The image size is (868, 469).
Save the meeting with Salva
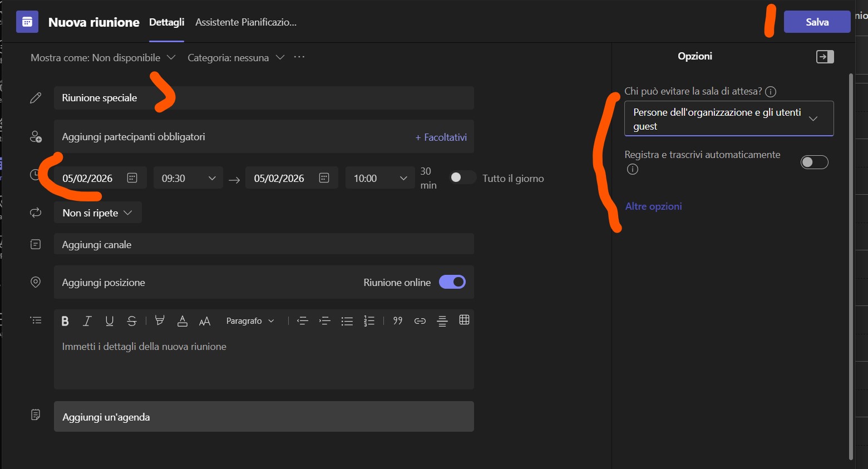click(817, 22)
